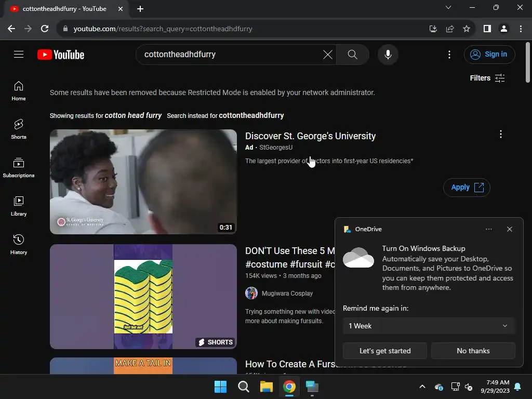Reload the page
Viewport: 532px width, 399px height.
(x=45, y=29)
